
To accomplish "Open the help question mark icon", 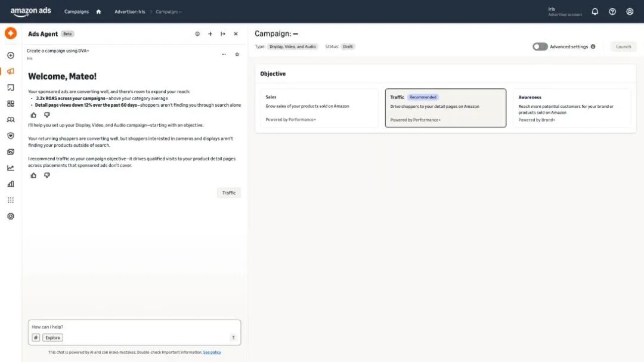I will point(612,11).
